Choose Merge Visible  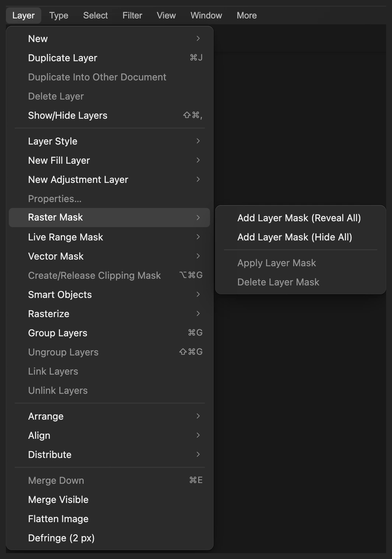109,500
